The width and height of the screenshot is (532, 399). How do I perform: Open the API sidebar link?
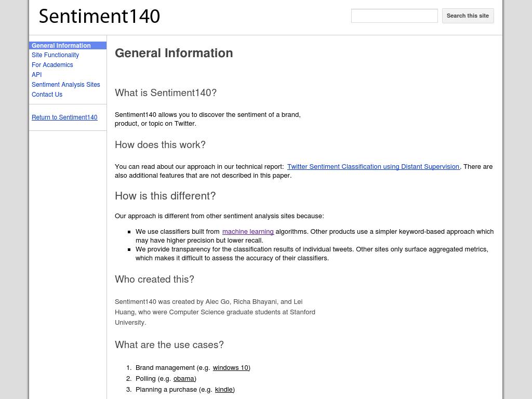pyautogui.click(x=36, y=75)
